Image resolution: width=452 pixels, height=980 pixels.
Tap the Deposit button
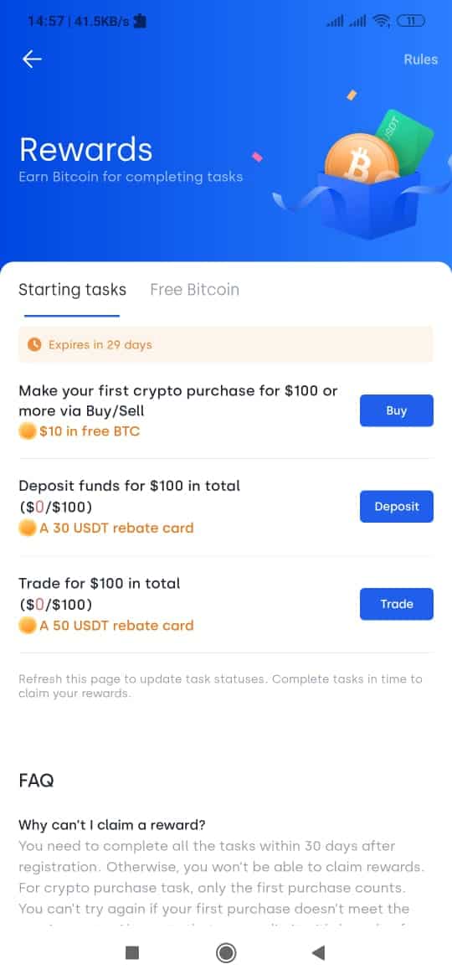(x=397, y=506)
